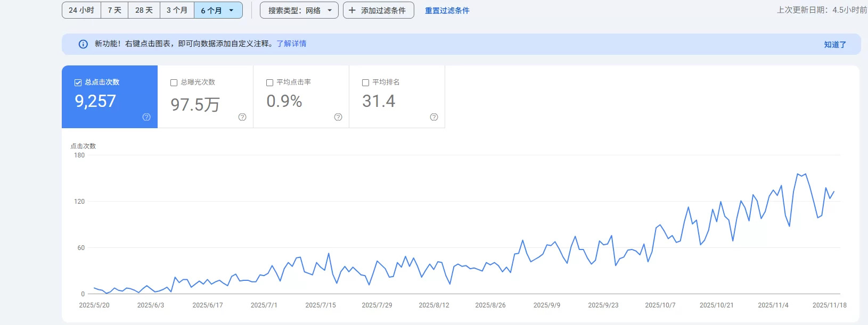Viewport: 868px width, 325px height.
Task: Click the 60 y-axis label
Action: pos(81,248)
